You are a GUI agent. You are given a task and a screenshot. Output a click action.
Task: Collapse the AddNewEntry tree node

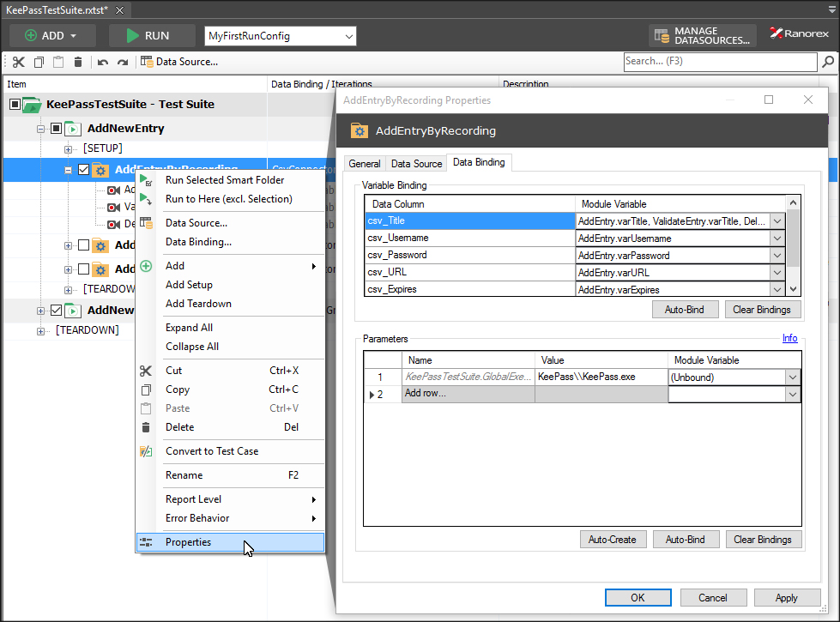[40, 129]
